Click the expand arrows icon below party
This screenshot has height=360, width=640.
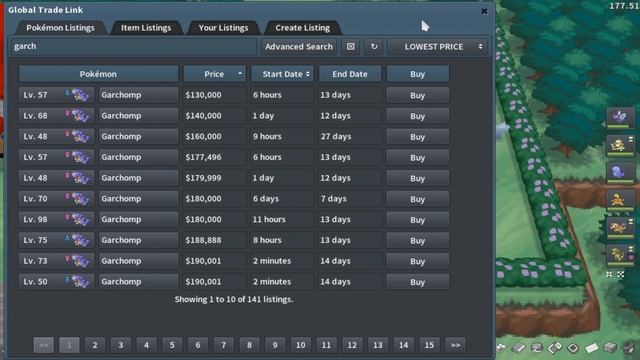[621, 274]
